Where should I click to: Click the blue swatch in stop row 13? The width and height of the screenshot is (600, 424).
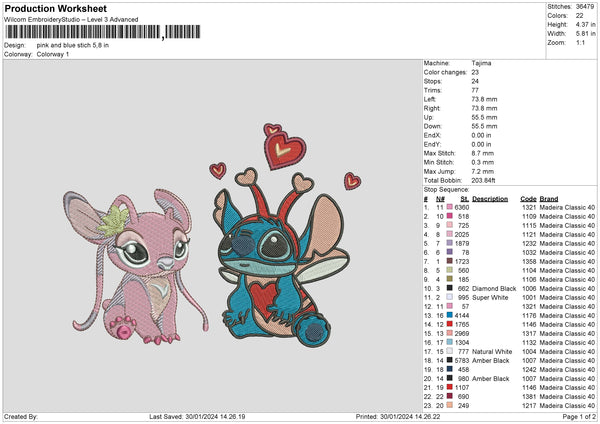(450, 315)
